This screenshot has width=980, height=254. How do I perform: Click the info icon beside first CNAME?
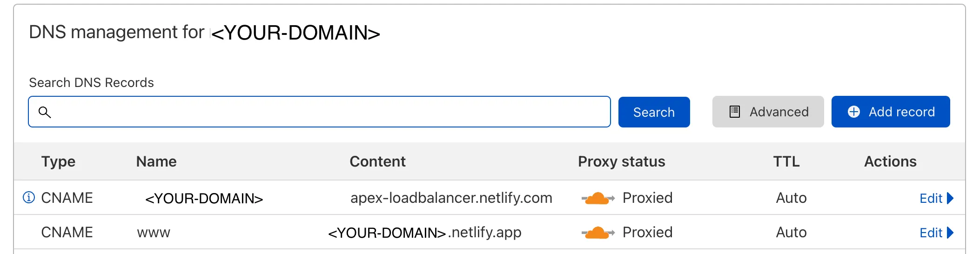pos(29,198)
